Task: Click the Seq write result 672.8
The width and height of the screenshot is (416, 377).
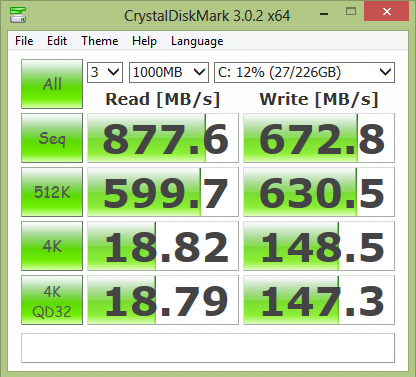Action: [x=319, y=138]
